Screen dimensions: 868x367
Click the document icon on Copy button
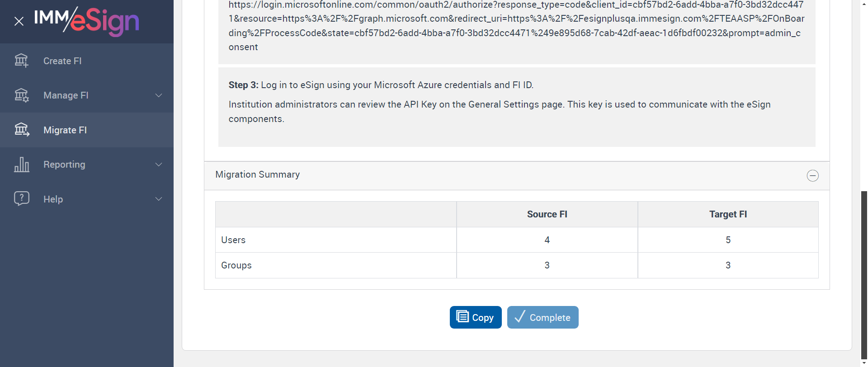(462, 317)
